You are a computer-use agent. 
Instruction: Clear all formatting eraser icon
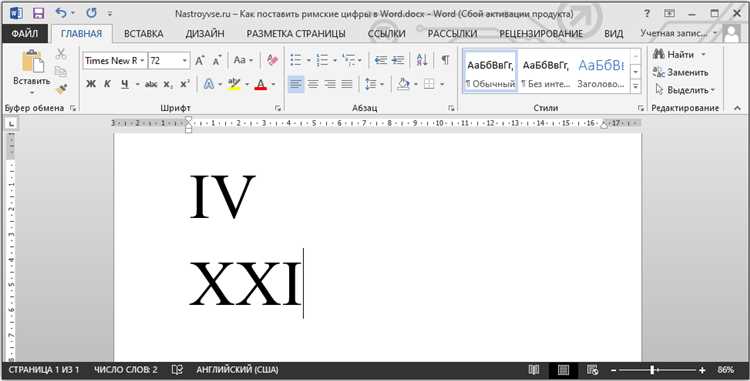point(272,60)
